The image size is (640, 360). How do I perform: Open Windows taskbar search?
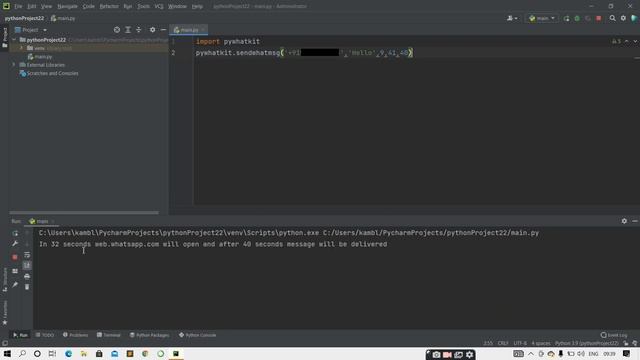(x=22, y=354)
